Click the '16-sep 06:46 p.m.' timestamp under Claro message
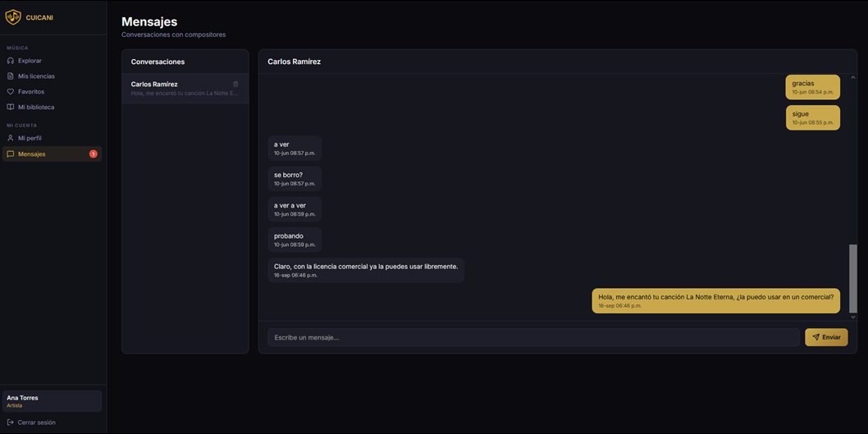 295,275
